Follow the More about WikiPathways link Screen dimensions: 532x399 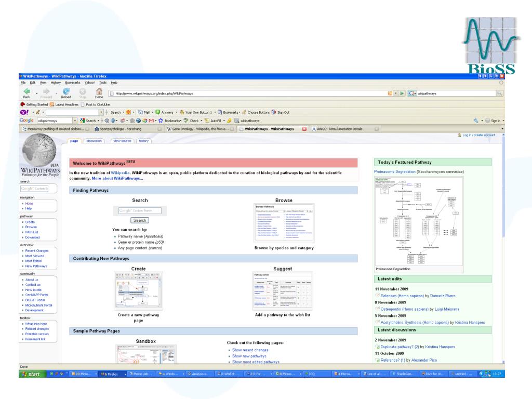tap(117, 178)
